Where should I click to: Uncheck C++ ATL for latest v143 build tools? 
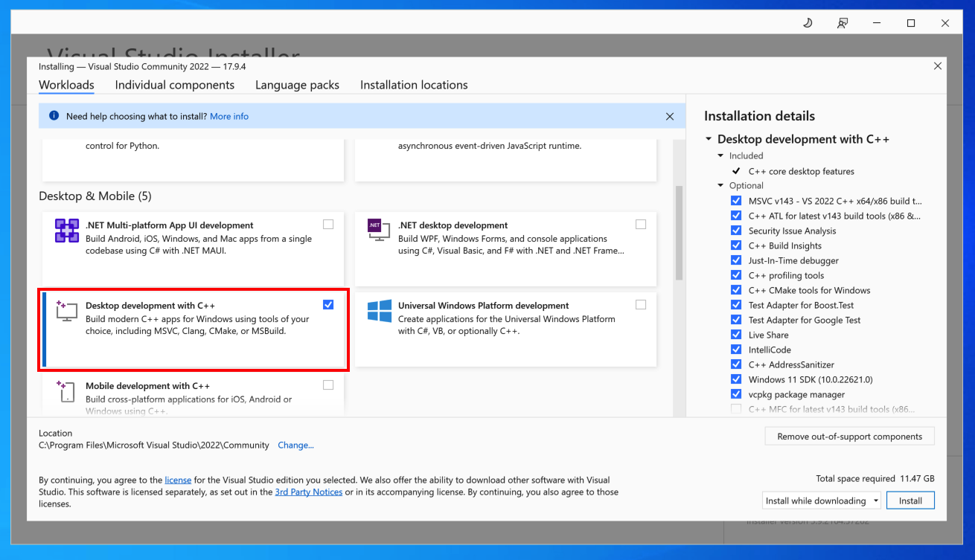(x=736, y=216)
